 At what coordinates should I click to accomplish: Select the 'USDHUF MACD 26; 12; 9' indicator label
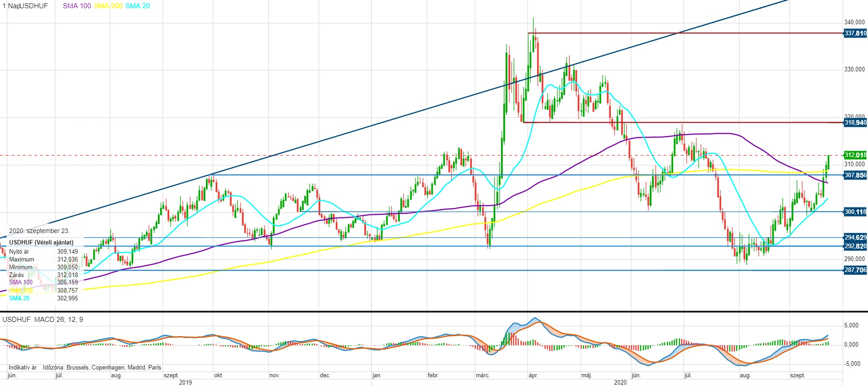(x=43, y=320)
